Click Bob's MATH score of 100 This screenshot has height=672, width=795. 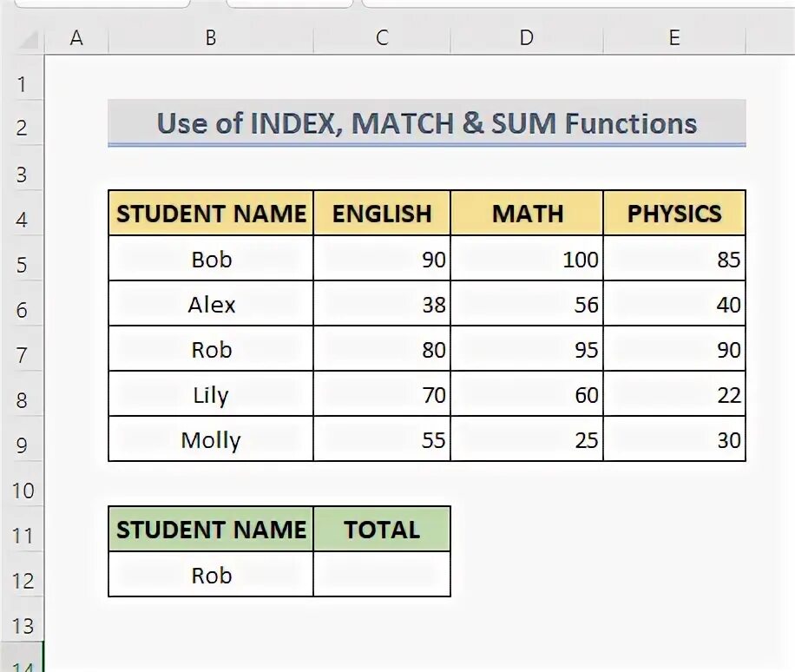click(x=527, y=259)
